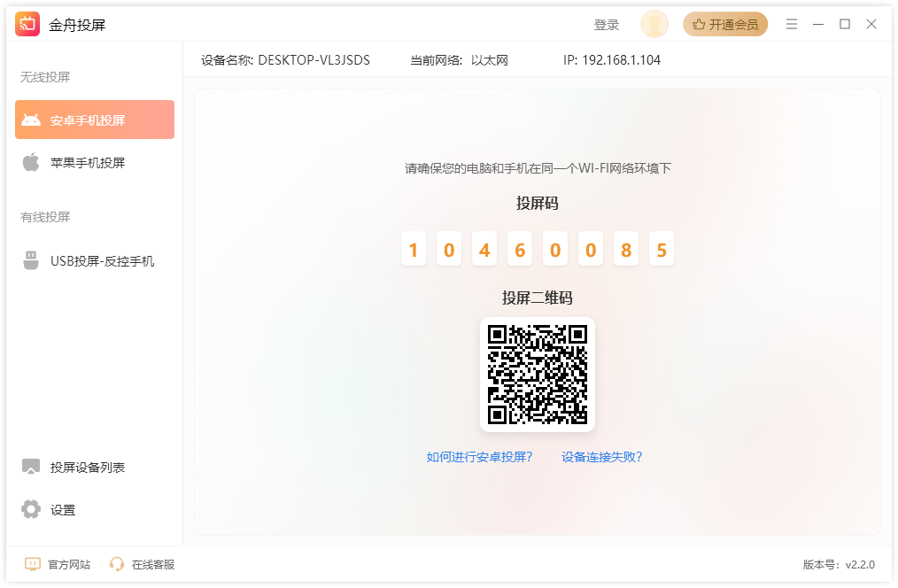Click the online support headset icon
The image size is (898, 588).
[x=117, y=564]
